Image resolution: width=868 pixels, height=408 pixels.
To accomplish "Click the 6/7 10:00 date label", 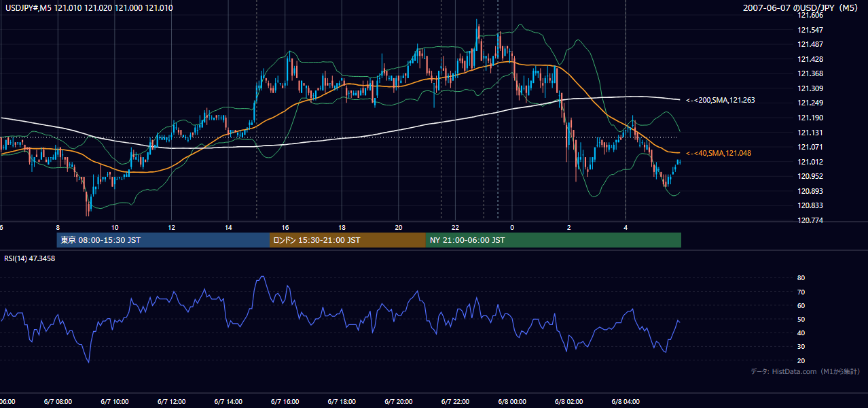I will (114, 402).
